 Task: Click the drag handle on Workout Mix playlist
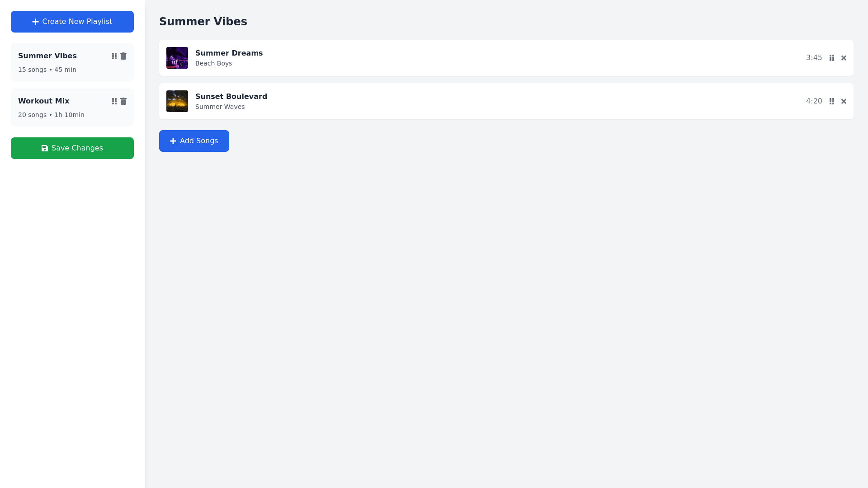(114, 101)
